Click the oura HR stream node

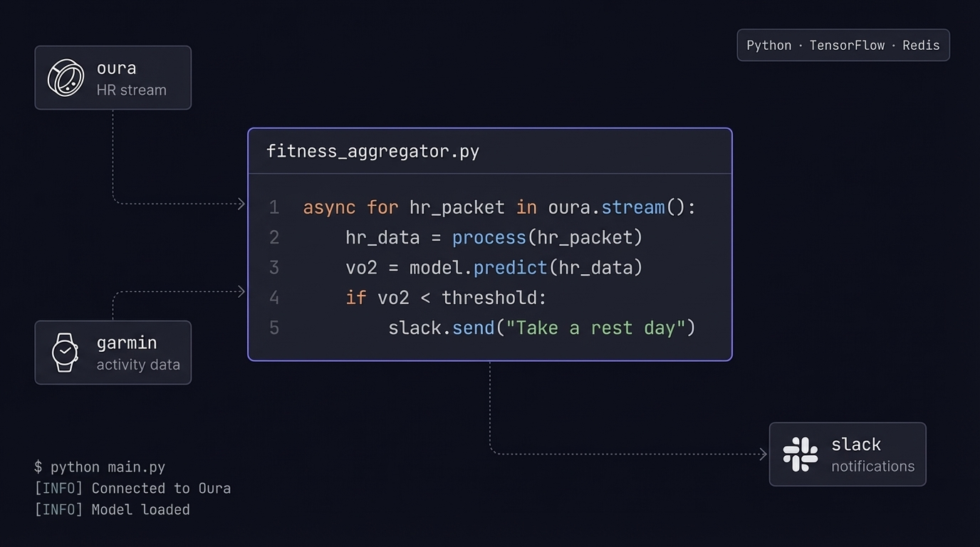click(x=113, y=77)
